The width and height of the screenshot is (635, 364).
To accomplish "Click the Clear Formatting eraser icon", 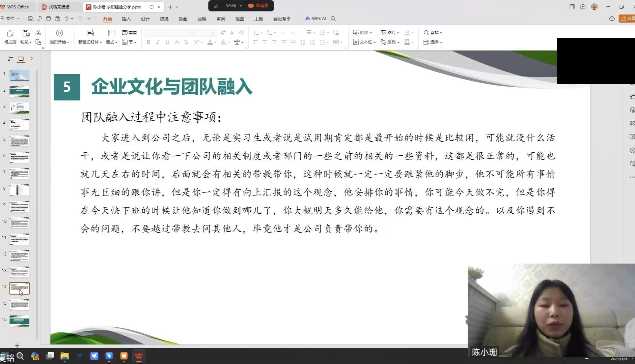I will tap(242, 33).
